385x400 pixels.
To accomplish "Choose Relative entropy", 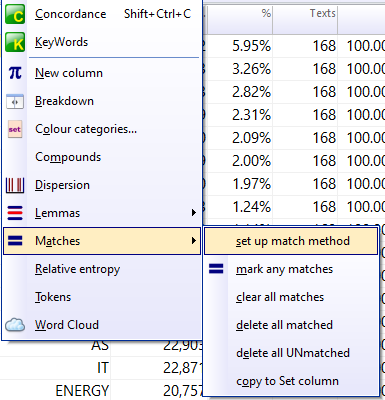I will 102,269.
